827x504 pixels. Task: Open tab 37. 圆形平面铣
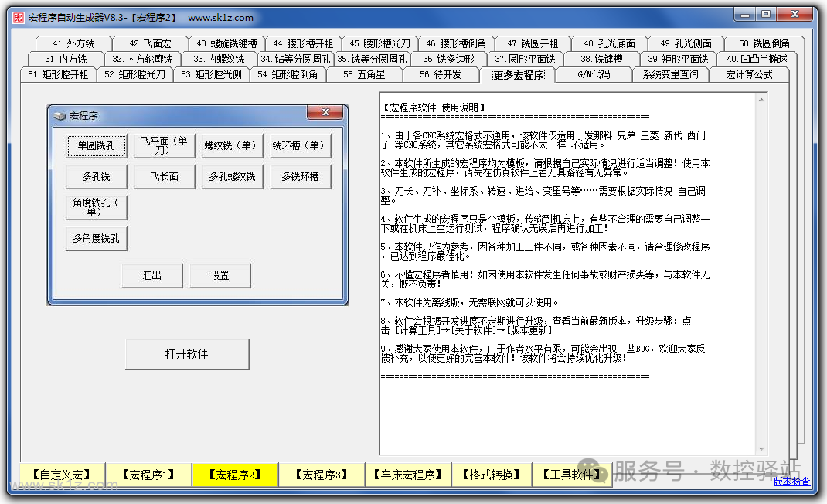coord(525,59)
